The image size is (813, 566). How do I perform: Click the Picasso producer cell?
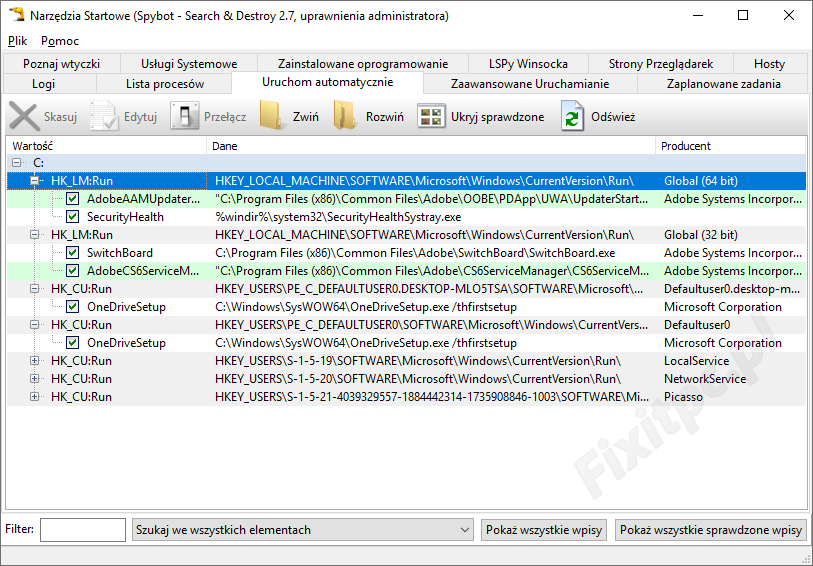pyautogui.click(x=683, y=397)
